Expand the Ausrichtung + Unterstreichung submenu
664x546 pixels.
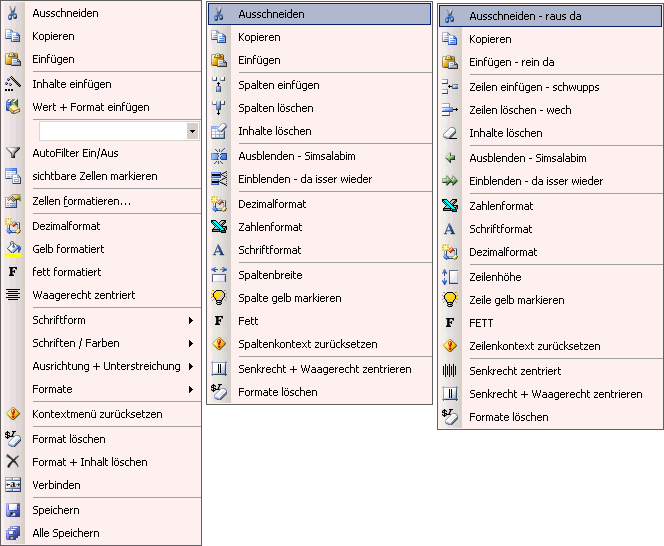pyautogui.click(x=191, y=366)
